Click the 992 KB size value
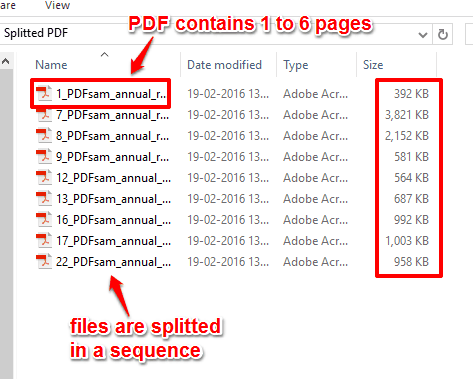The width and height of the screenshot is (473, 379). pyautogui.click(x=411, y=220)
